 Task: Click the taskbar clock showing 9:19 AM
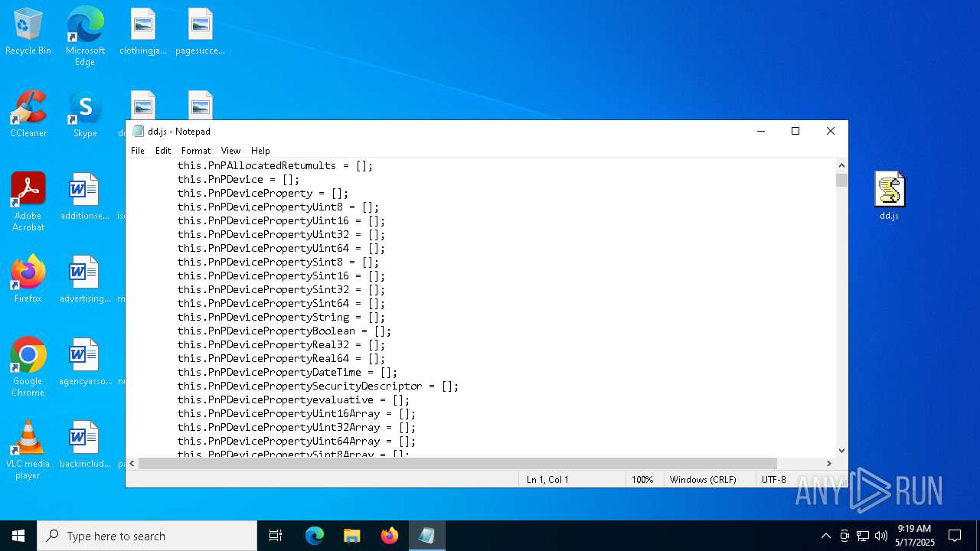tap(915, 536)
